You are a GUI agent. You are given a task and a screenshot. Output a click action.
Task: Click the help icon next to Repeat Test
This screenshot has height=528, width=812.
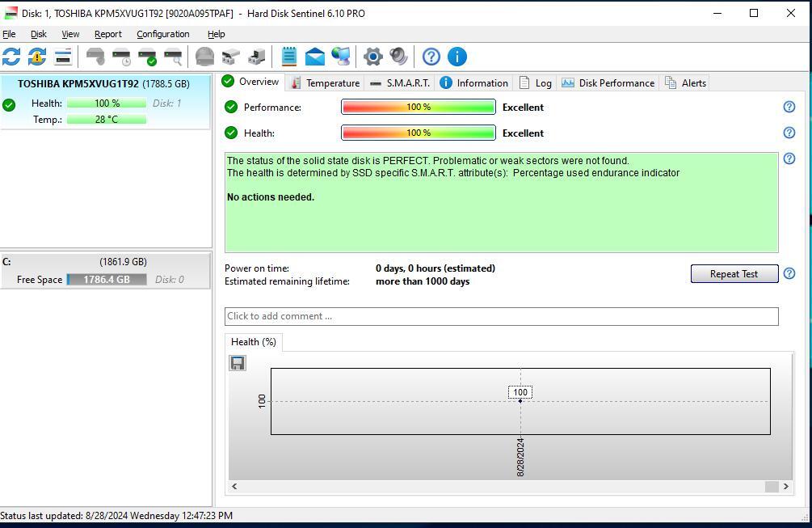[789, 273]
